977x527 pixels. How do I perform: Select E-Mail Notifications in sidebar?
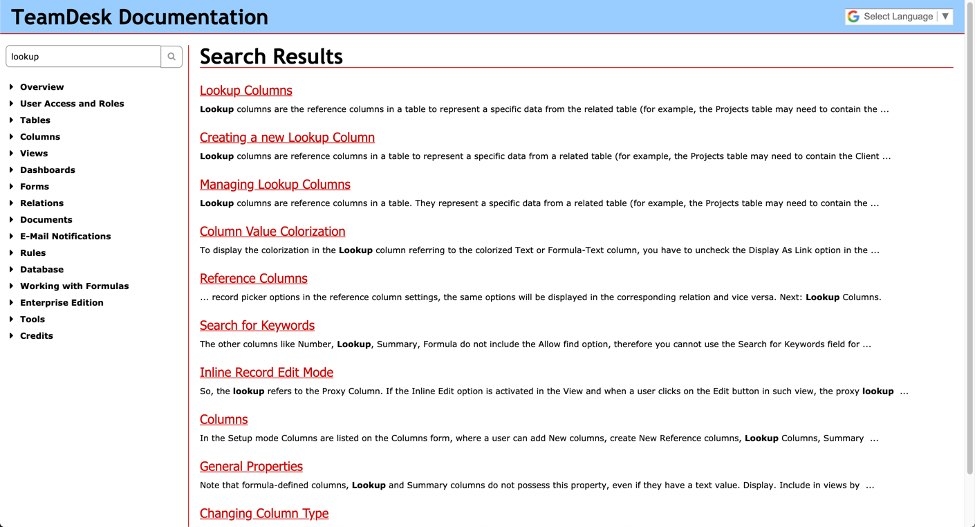(65, 236)
